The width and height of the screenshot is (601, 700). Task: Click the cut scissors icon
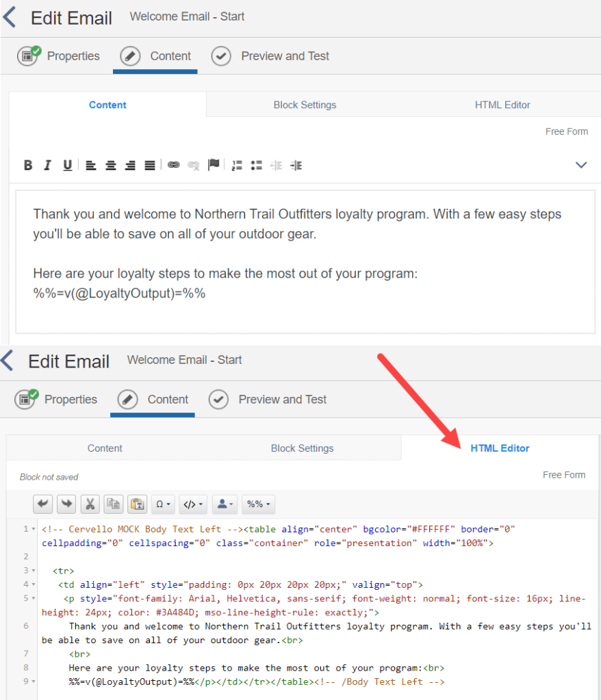click(90, 504)
